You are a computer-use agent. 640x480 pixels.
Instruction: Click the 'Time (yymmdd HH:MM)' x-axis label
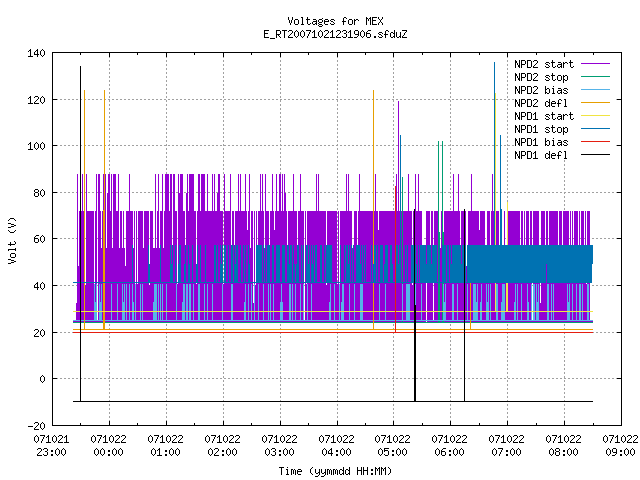click(x=335, y=471)
